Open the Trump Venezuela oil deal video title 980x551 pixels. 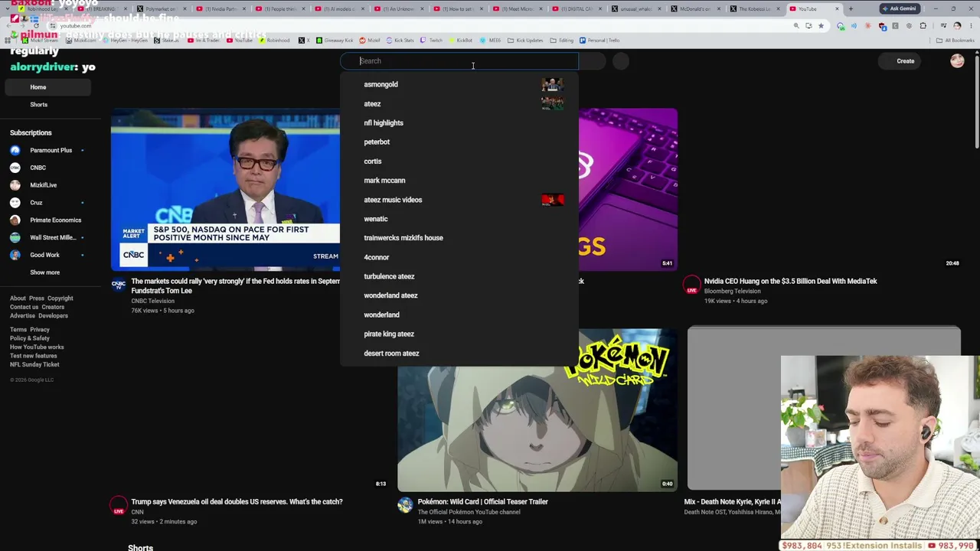(237, 501)
